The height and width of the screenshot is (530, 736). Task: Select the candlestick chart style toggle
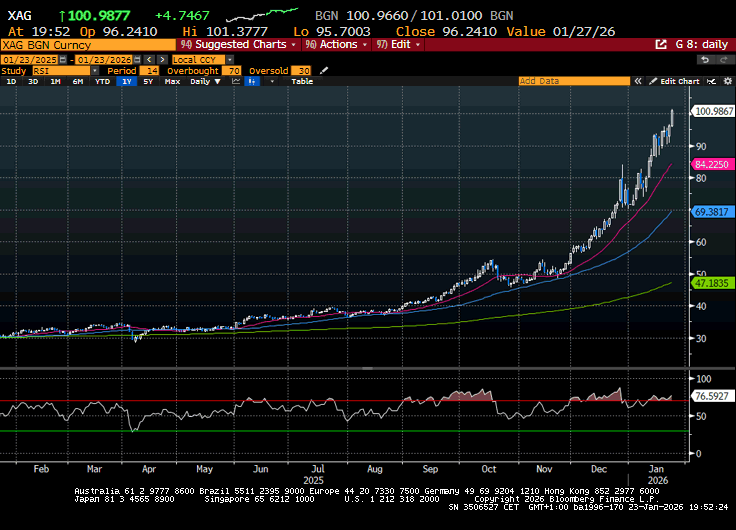251,81
